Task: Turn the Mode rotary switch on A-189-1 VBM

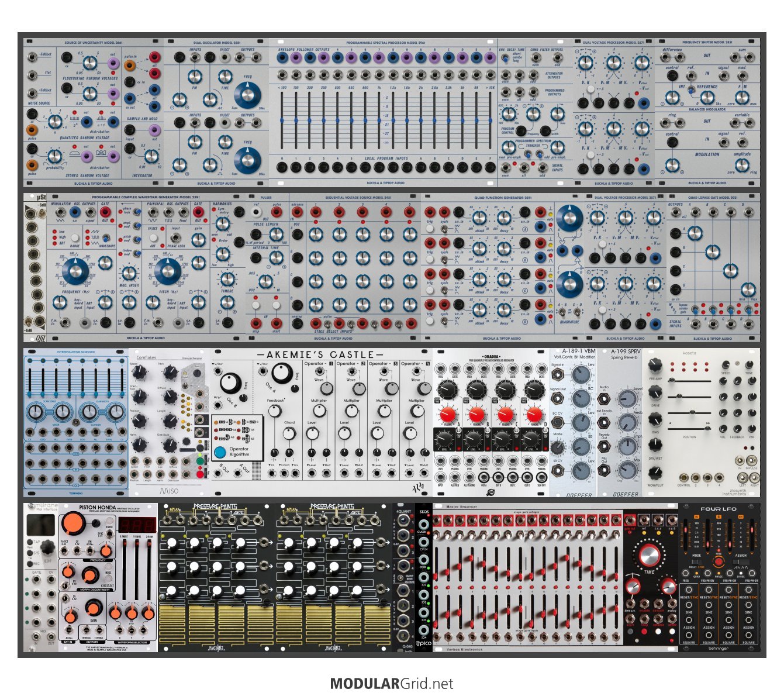Action: pos(558,447)
